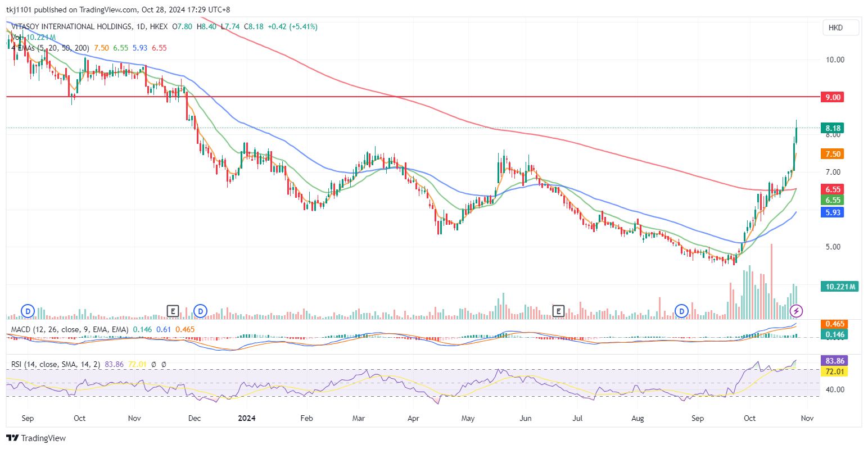The width and height of the screenshot is (868, 449).
Task: Click the orange 7.50 value in EMA legend
Action: pyautogui.click(x=101, y=48)
